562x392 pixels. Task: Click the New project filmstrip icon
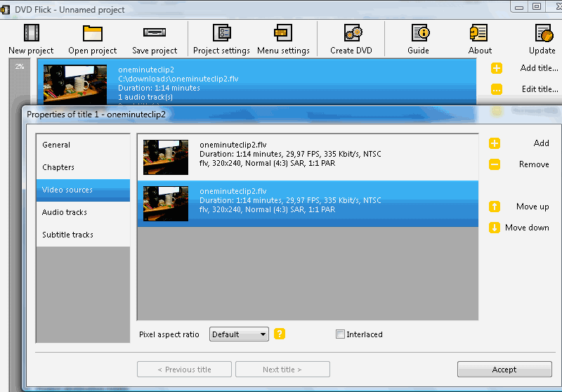click(x=31, y=32)
